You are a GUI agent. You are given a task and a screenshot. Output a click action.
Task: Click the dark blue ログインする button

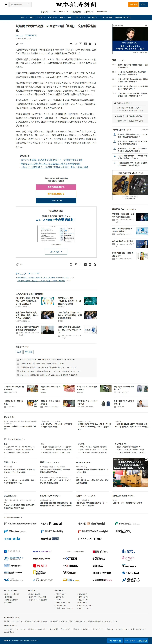(56, 200)
